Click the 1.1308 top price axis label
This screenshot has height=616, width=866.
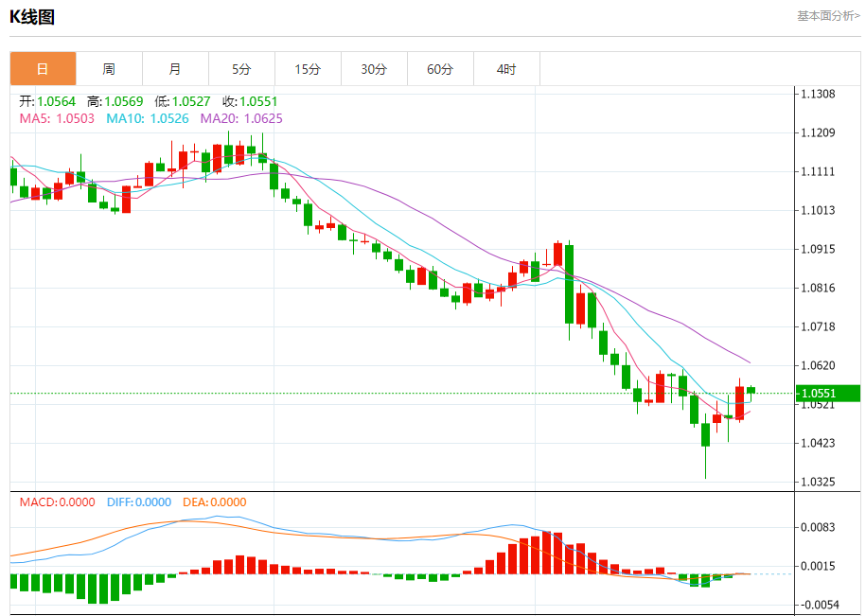tap(817, 94)
